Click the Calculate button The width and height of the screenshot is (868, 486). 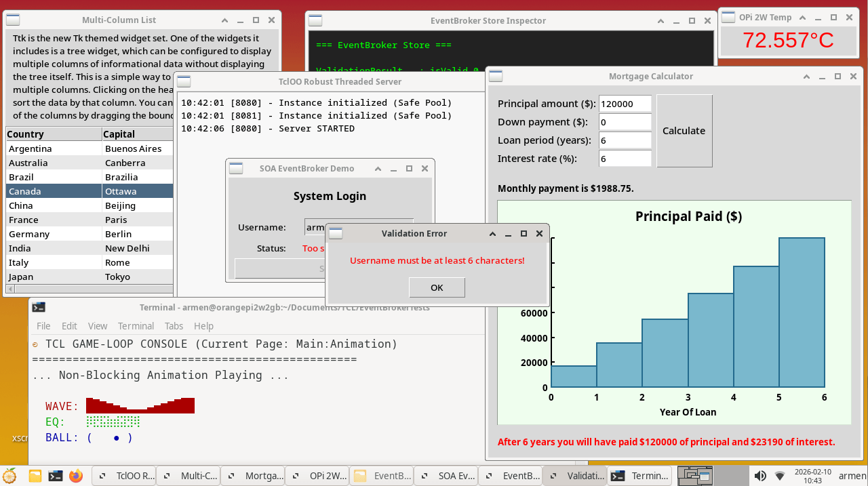click(684, 131)
